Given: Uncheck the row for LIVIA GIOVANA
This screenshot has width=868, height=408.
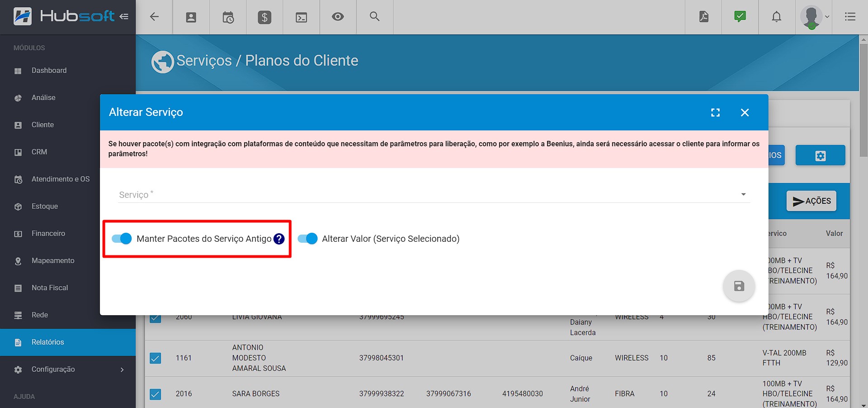Looking at the screenshot, I should point(155,318).
